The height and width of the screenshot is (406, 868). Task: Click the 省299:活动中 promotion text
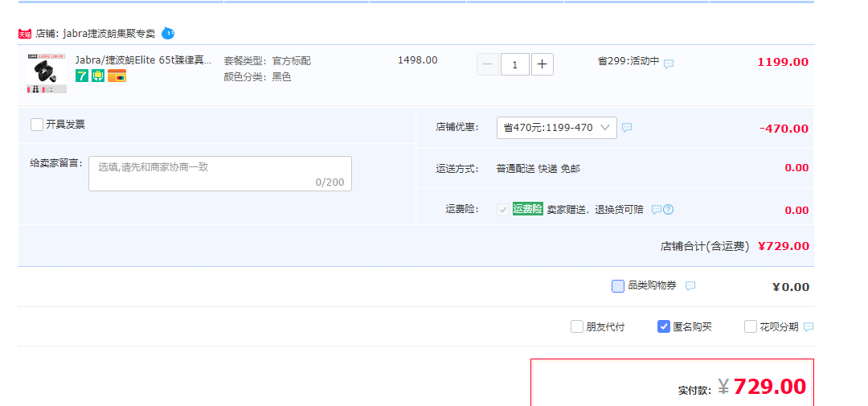[628, 61]
